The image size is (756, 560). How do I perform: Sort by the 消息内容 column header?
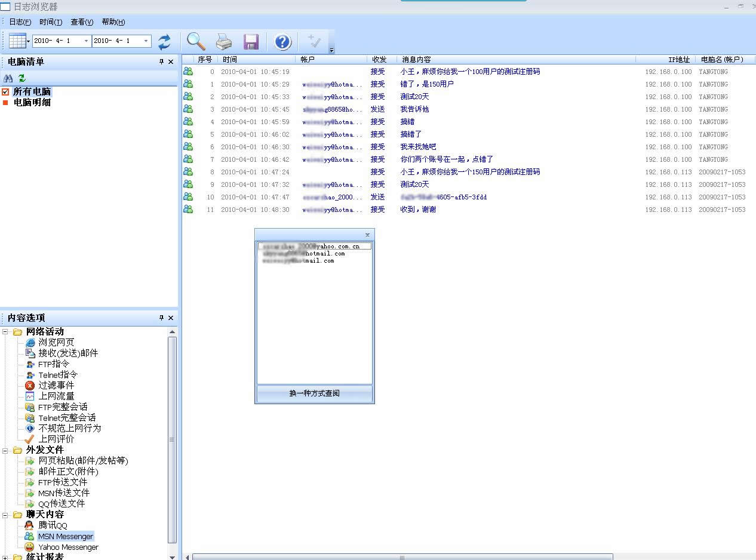[517, 60]
